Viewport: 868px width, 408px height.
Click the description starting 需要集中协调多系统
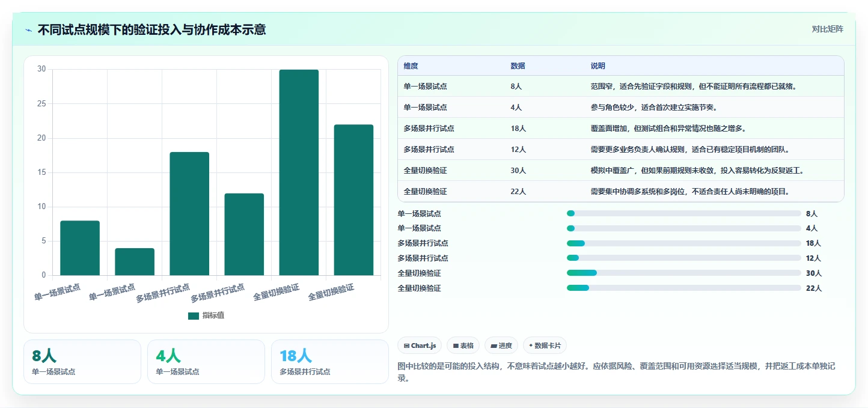(690, 192)
